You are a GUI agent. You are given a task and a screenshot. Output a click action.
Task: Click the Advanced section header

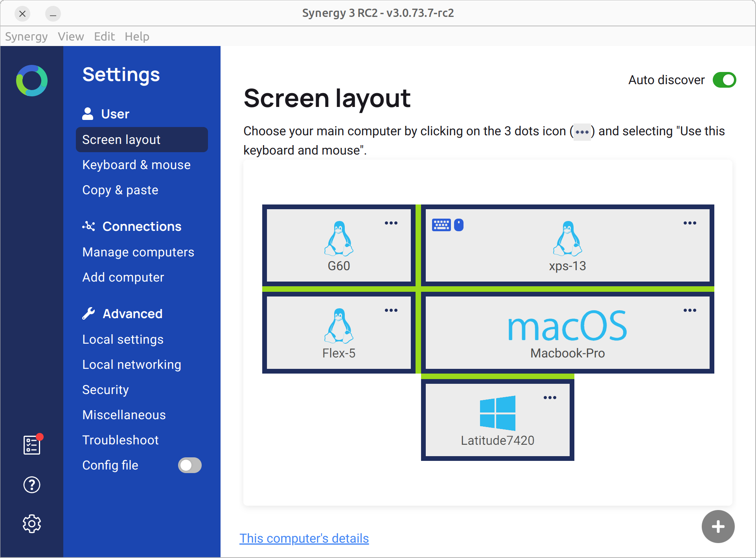click(x=122, y=313)
